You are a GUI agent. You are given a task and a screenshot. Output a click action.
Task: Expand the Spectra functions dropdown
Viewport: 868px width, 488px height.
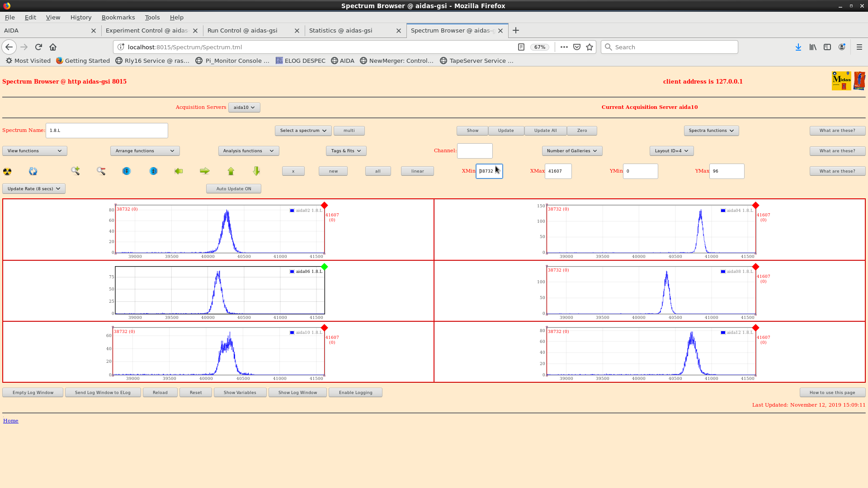[x=711, y=131]
